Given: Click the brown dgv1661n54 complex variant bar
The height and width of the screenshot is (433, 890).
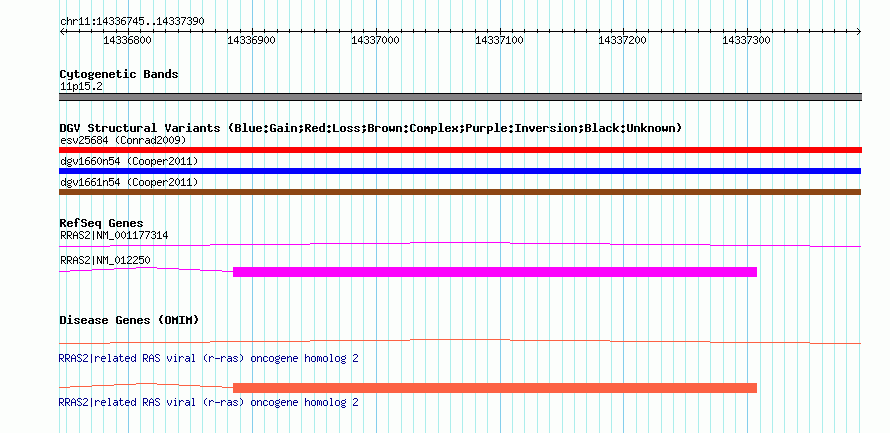Looking at the screenshot, I should [x=460, y=192].
